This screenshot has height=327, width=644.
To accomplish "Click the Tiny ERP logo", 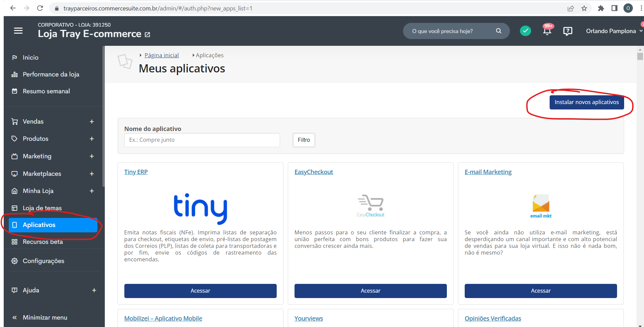I will (200, 208).
